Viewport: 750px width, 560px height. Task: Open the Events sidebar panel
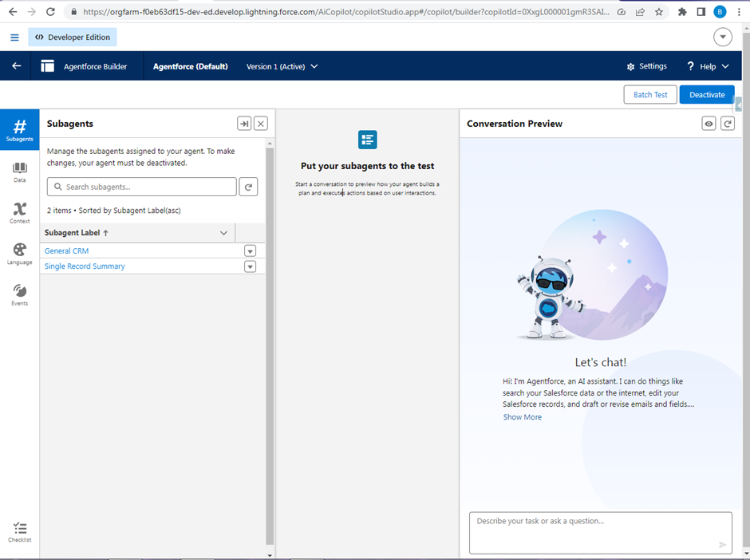[20, 294]
